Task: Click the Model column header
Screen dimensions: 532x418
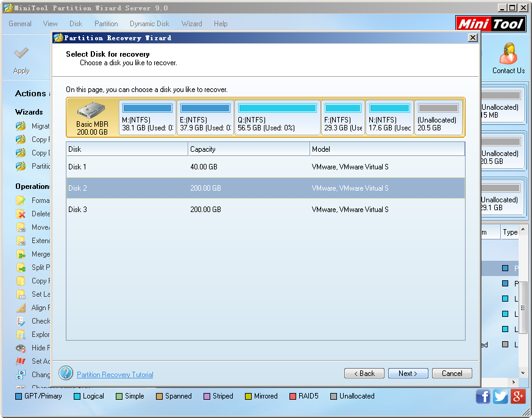Action: [387, 149]
